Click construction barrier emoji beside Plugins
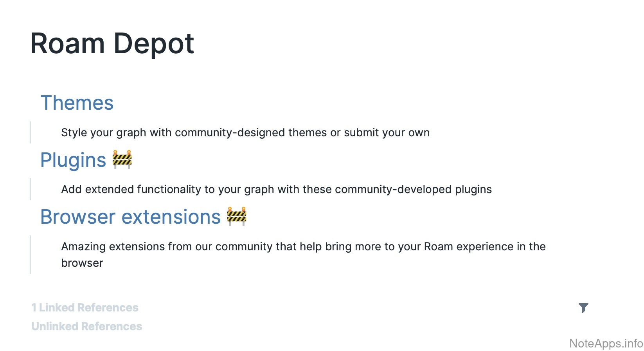 pos(122,159)
